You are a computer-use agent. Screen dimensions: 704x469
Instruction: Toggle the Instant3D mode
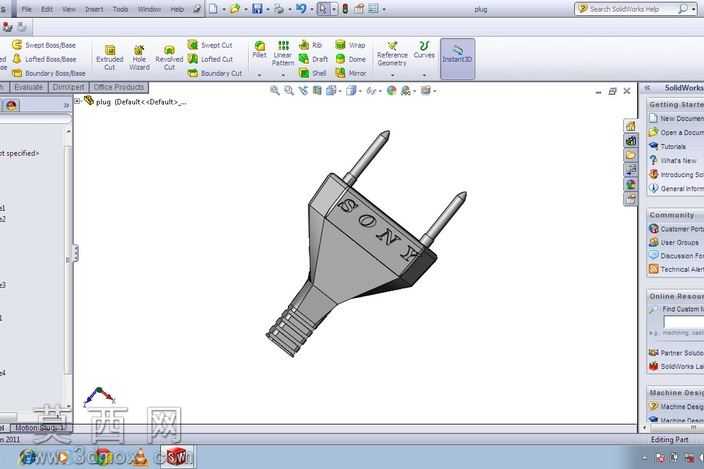click(x=457, y=58)
